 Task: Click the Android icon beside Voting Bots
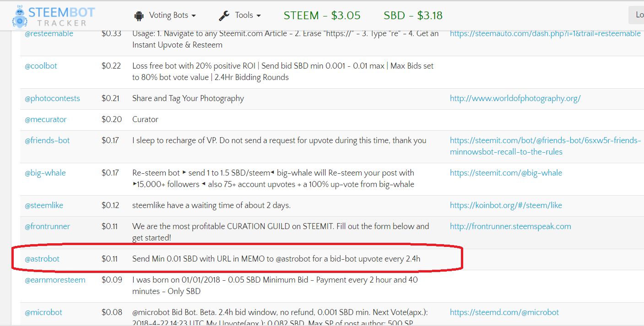[x=139, y=16]
